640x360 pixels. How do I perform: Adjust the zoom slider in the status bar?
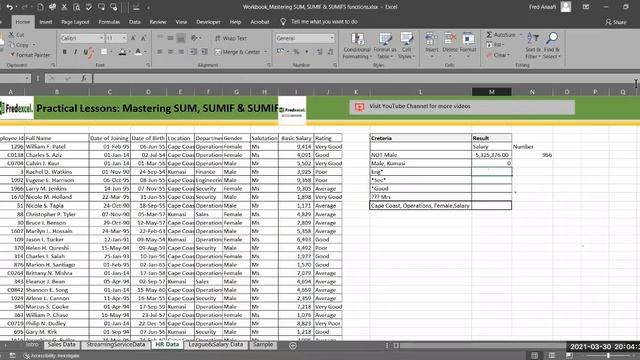coord(608,356)
